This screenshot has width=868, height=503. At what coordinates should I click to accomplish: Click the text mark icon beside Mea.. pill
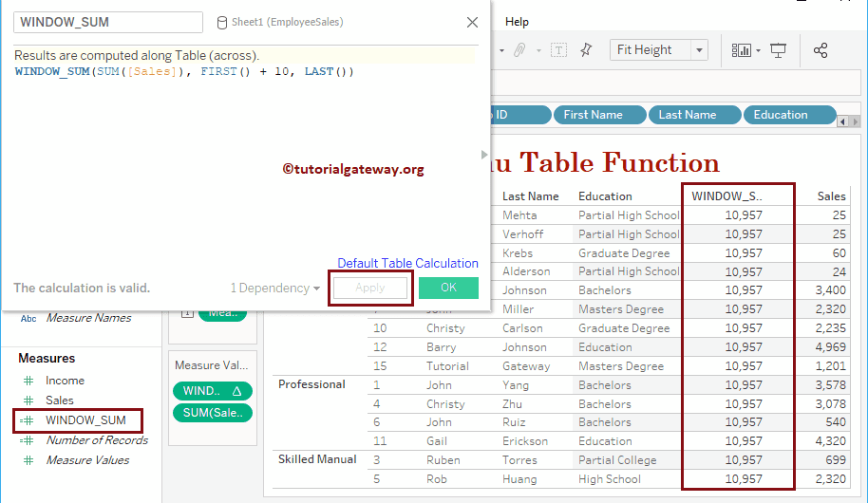tap(187, 312)
